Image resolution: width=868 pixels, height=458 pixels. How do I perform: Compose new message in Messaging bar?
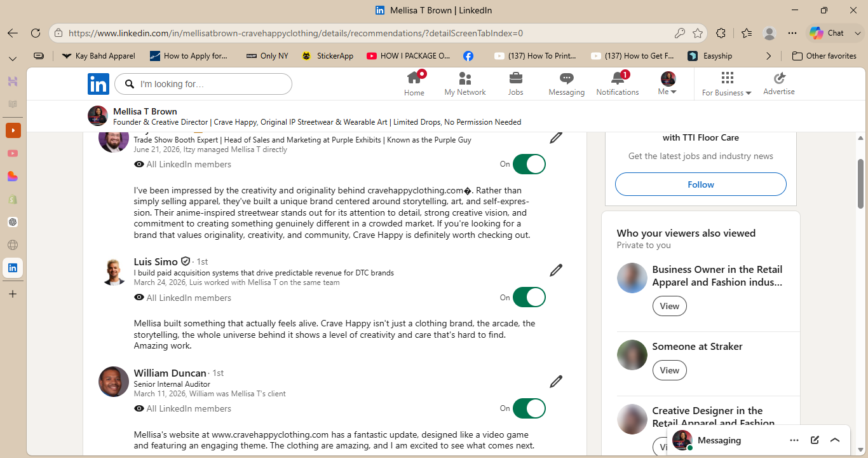(815, 440)
